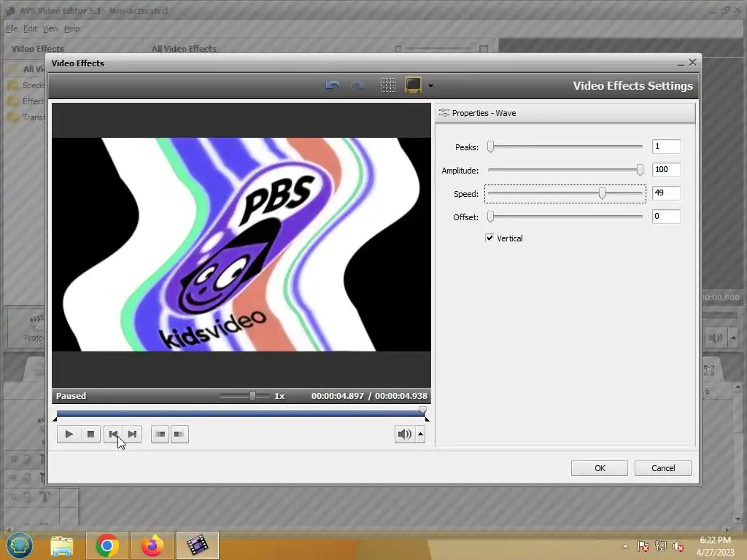Click the right trim marker under the timeline

tap(427, 419)
